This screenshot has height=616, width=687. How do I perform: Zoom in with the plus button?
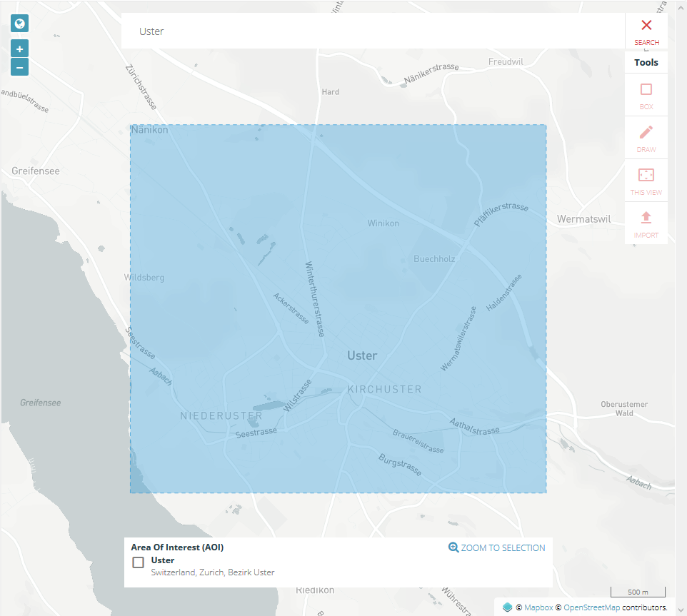[19, 49]
